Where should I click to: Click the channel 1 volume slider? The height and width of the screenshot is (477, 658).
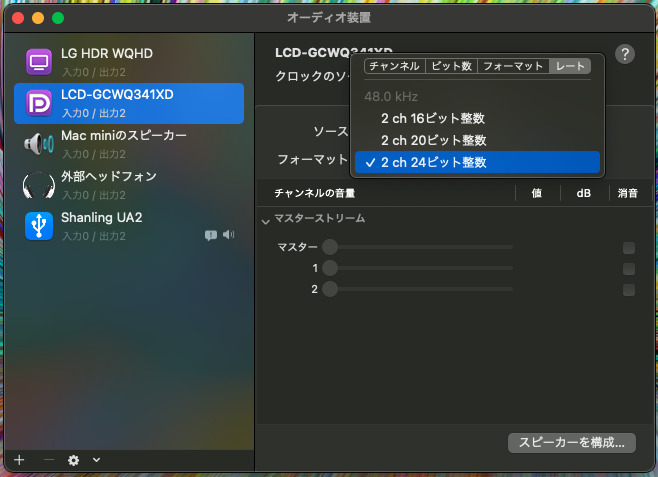coord(418,268)
